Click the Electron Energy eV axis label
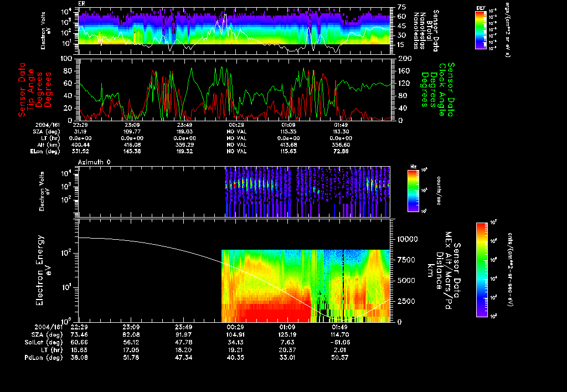 [x=44, y=271]
